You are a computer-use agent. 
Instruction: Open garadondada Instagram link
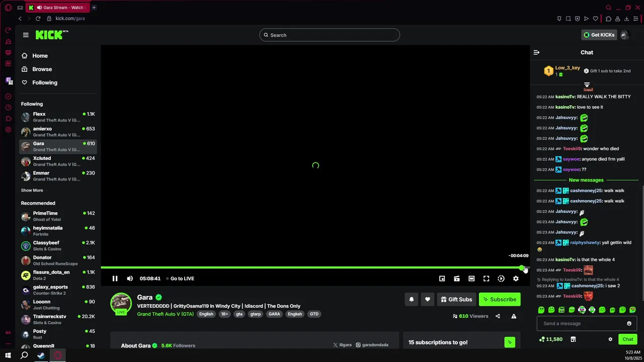point(372,345)
